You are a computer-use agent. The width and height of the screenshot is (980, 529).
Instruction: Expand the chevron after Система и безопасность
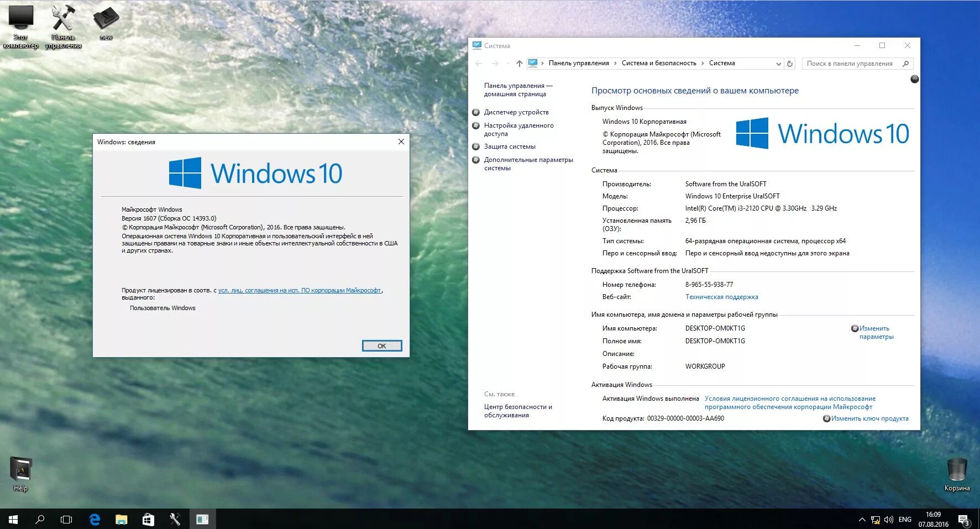703,64
